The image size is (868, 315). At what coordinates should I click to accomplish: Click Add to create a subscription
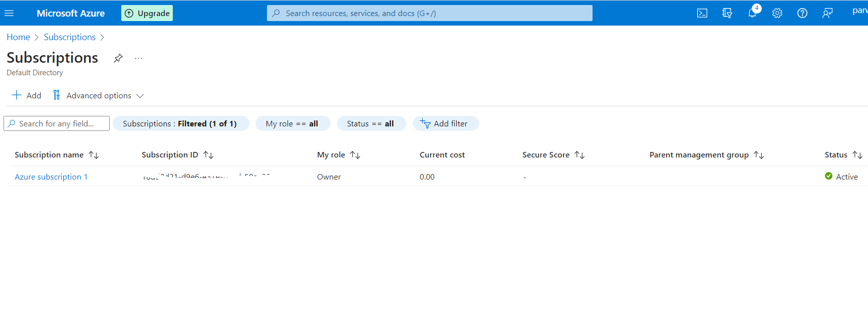click(x=27, y=95)
